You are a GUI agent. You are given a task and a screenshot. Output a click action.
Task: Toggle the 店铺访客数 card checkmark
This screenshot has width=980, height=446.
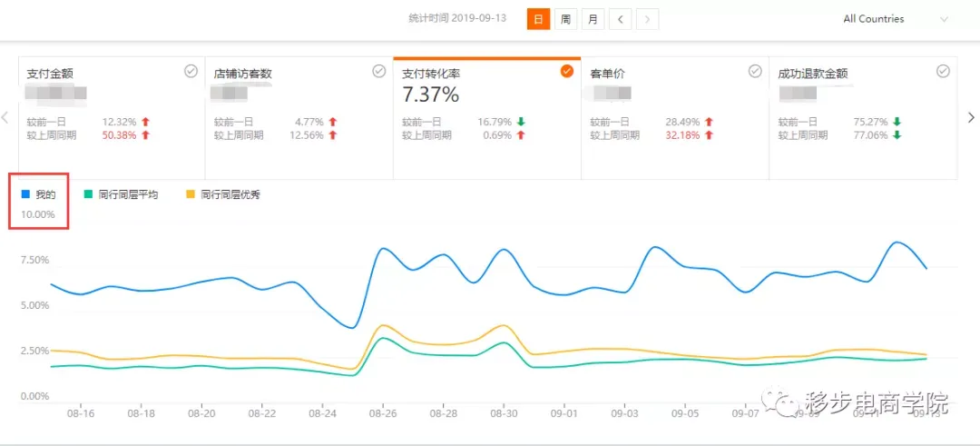pos(378,72)
